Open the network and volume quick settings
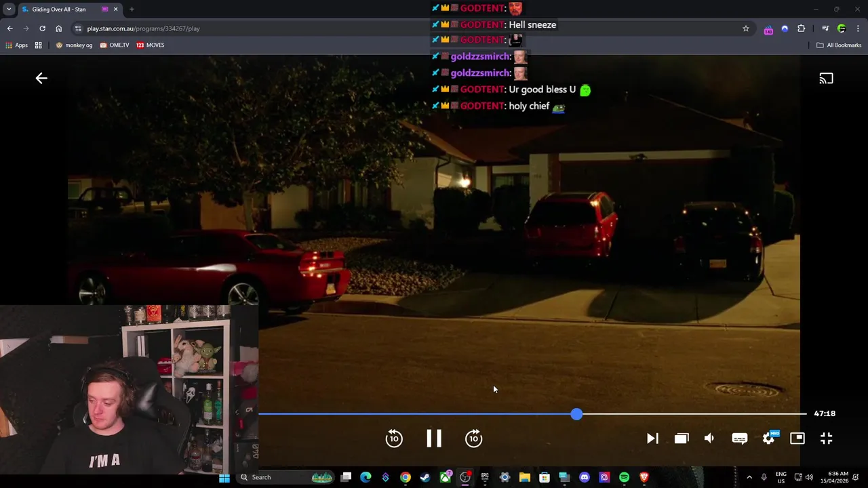The height and width of the screenshot is (488, 868). click(x=804, y=477)
